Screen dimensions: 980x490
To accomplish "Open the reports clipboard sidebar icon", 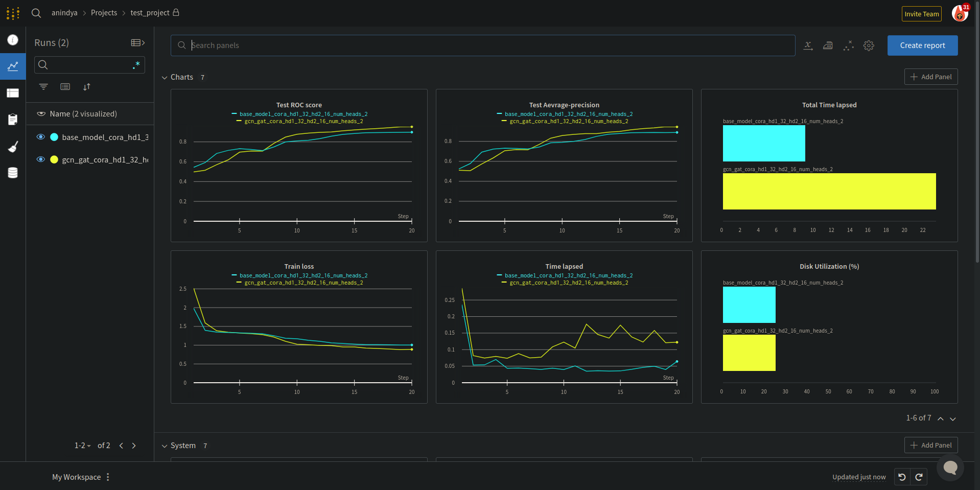I will 13,120.
